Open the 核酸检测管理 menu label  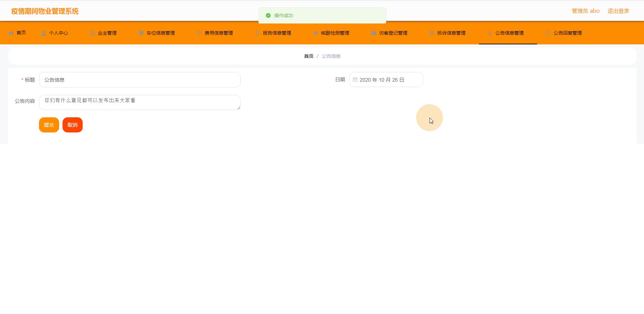[x=335, y=33]
